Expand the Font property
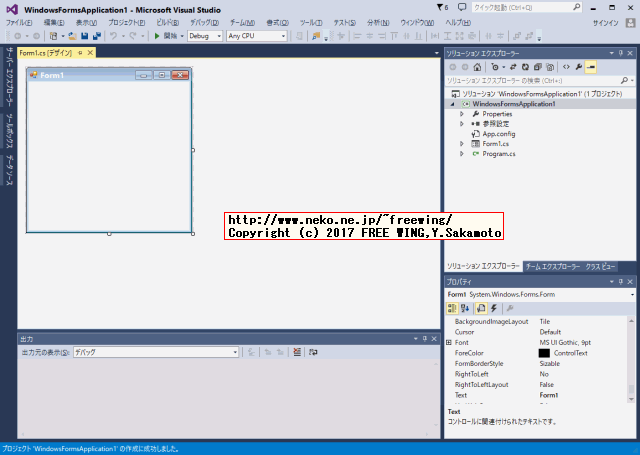Image resolution: width=640 pixels, height=455 pixels. pyautogui.click(x=449, y=343)
